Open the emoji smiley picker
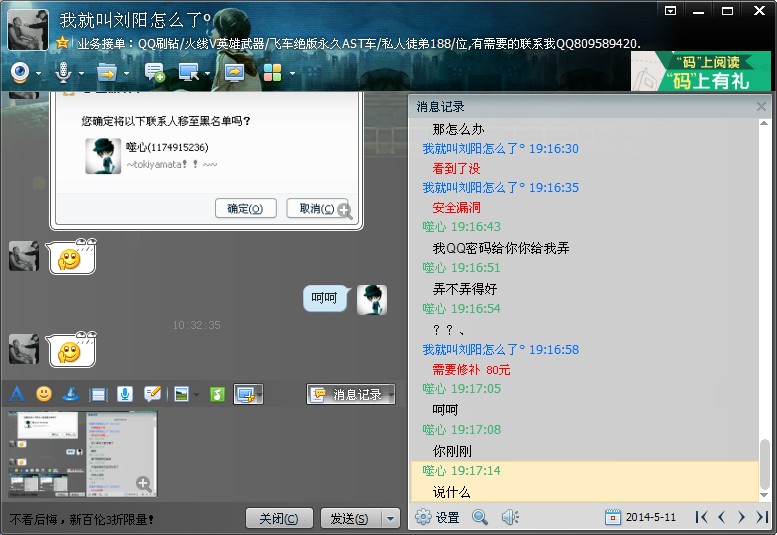 44,394
